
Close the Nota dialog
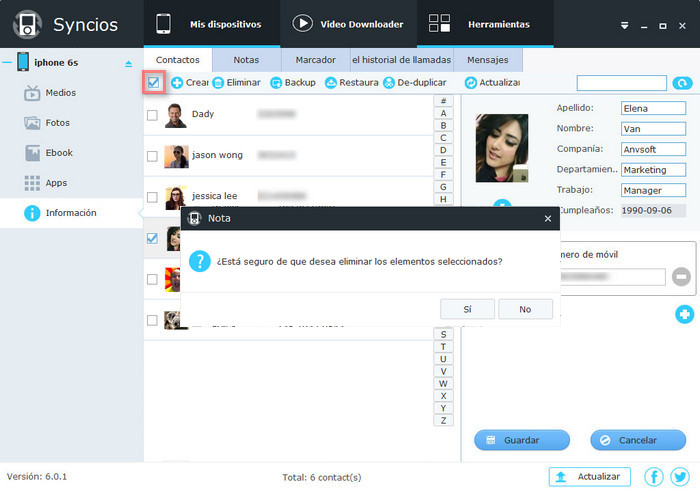pos(548,218)
